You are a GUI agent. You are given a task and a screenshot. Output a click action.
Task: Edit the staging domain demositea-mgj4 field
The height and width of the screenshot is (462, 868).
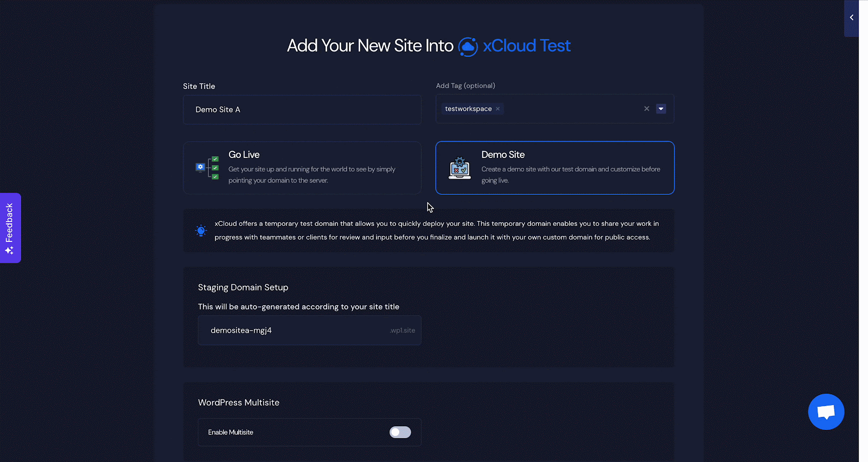(309, 330)
